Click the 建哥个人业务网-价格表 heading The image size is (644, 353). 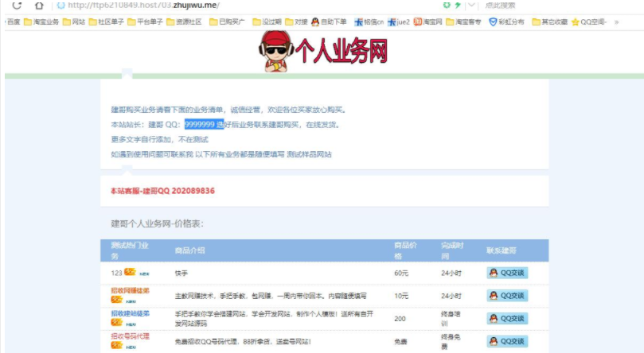coord(158,224)
